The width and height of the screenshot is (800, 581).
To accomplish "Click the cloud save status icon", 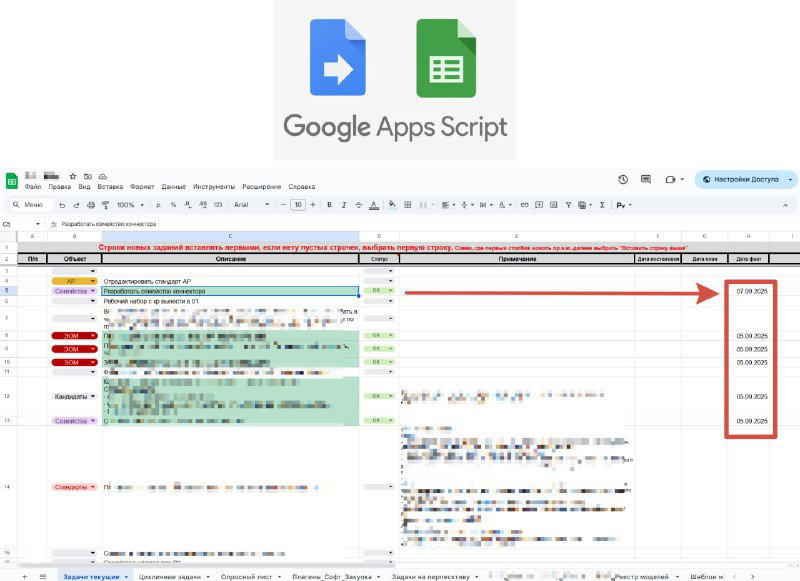I will click(x=103, y=176).
